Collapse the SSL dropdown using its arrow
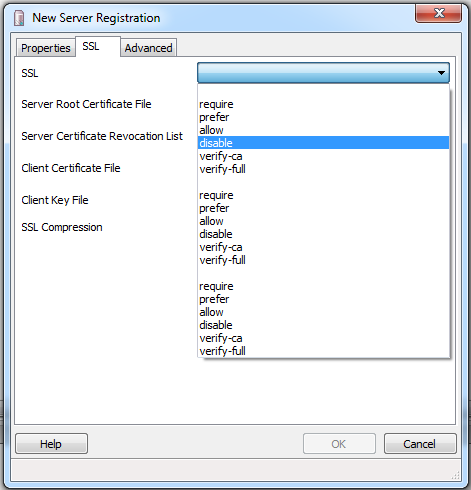Image resolution: width=471 pixels, height=490 pixels. pyautogui.click(x=441, y=73)
